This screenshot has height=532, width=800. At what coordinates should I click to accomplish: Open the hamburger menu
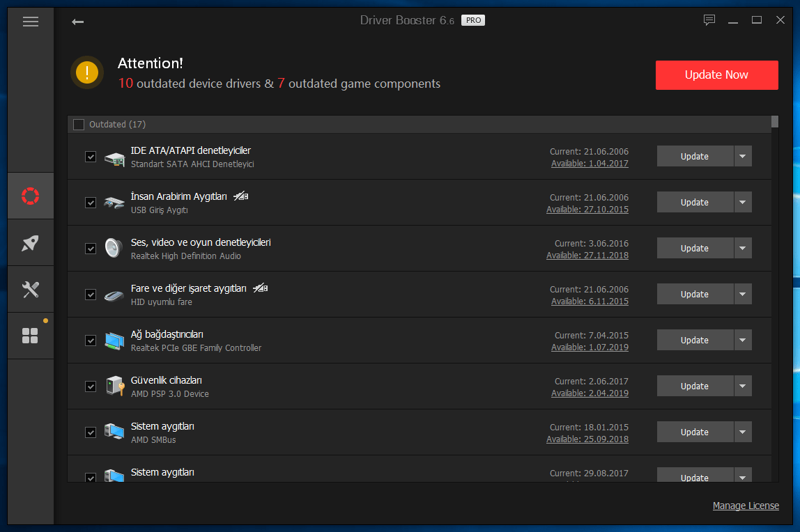point(31,22)
